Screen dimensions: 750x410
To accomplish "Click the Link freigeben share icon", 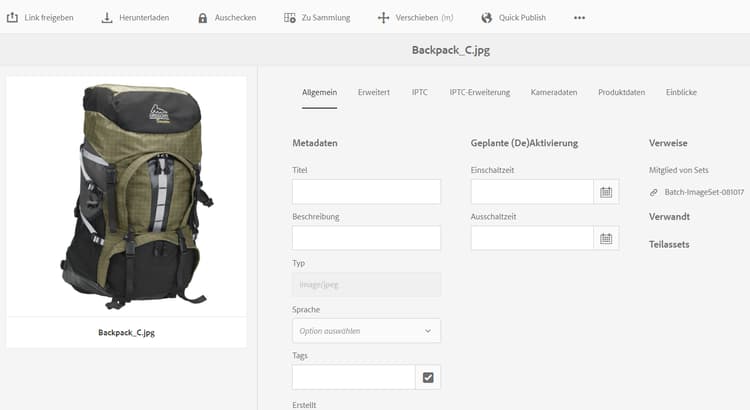I will (12, 18).
